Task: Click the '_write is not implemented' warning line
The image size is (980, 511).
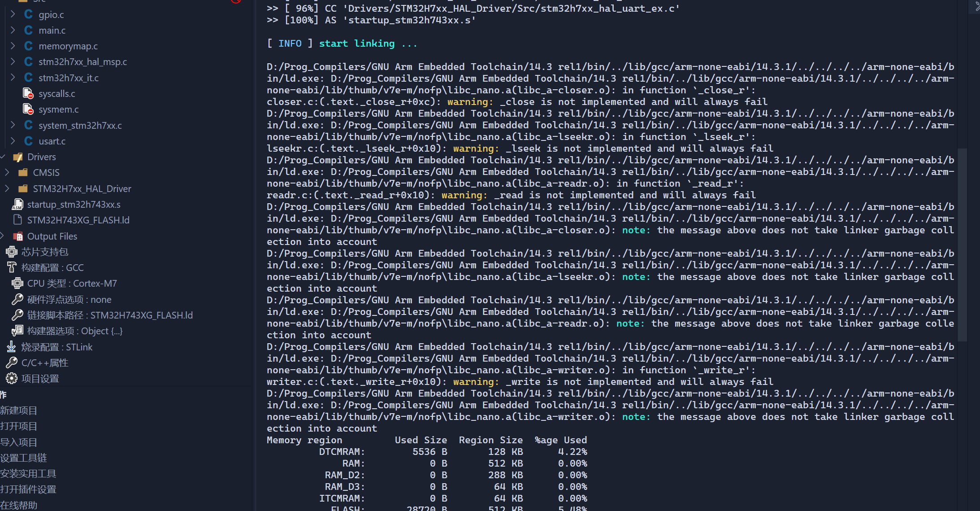Action: click(520, 382)
